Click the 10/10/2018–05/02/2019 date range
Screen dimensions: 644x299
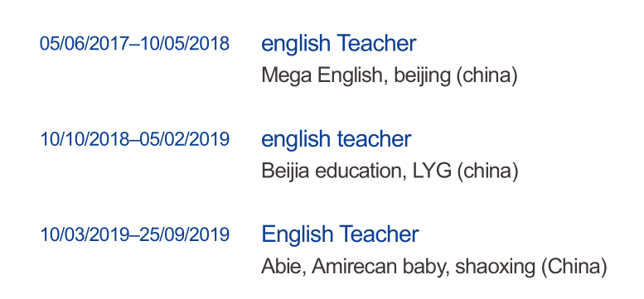134,139
